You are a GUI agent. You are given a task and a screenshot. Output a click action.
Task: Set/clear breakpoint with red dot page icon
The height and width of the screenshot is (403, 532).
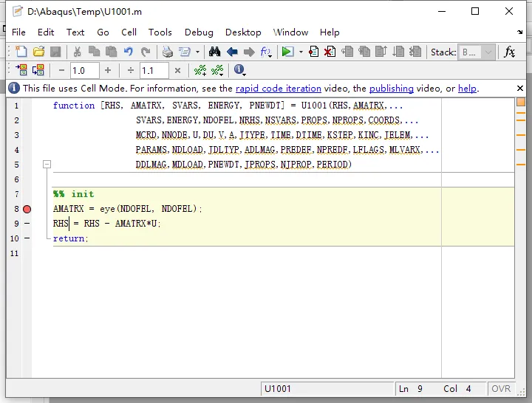pos(313,52)
